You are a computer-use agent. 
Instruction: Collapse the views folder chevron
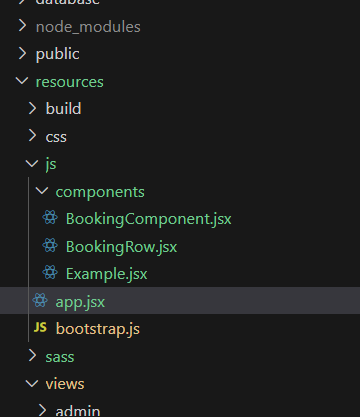coord(32,384)
